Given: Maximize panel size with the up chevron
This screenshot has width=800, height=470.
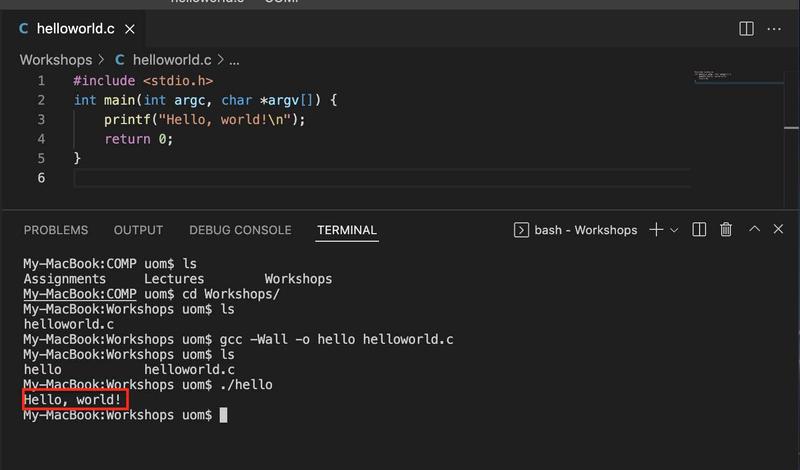Looking at the screenshot, I should 754,230.
